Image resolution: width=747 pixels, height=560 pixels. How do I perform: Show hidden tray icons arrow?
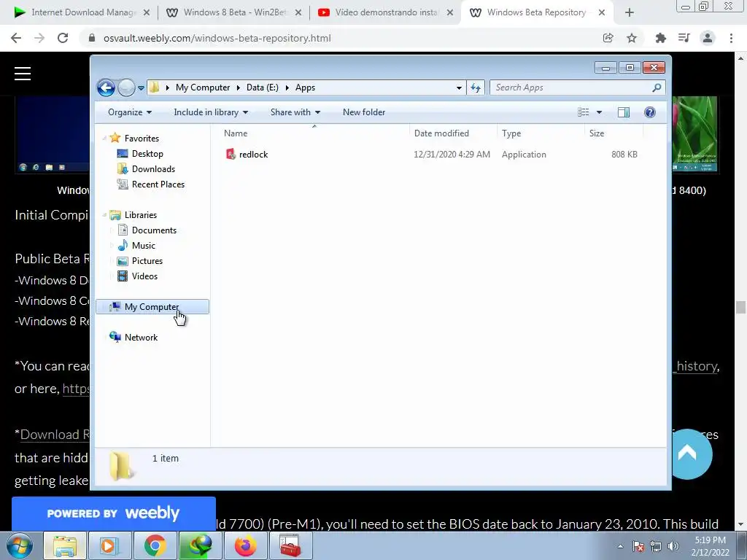pos(620,546)
